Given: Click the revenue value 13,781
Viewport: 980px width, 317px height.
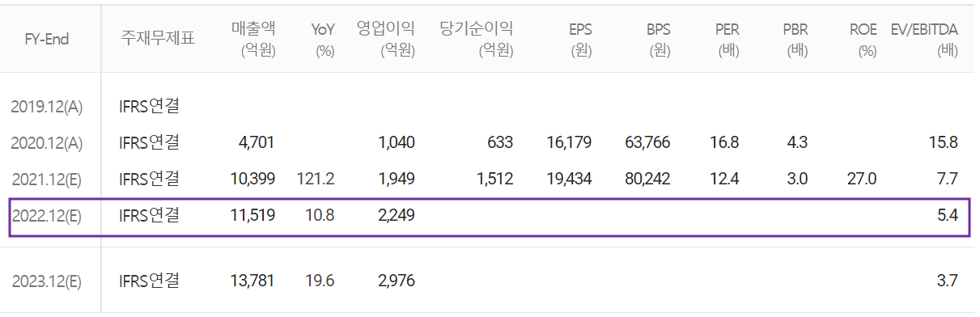Looking at the screenshot, I should point(252,281).
